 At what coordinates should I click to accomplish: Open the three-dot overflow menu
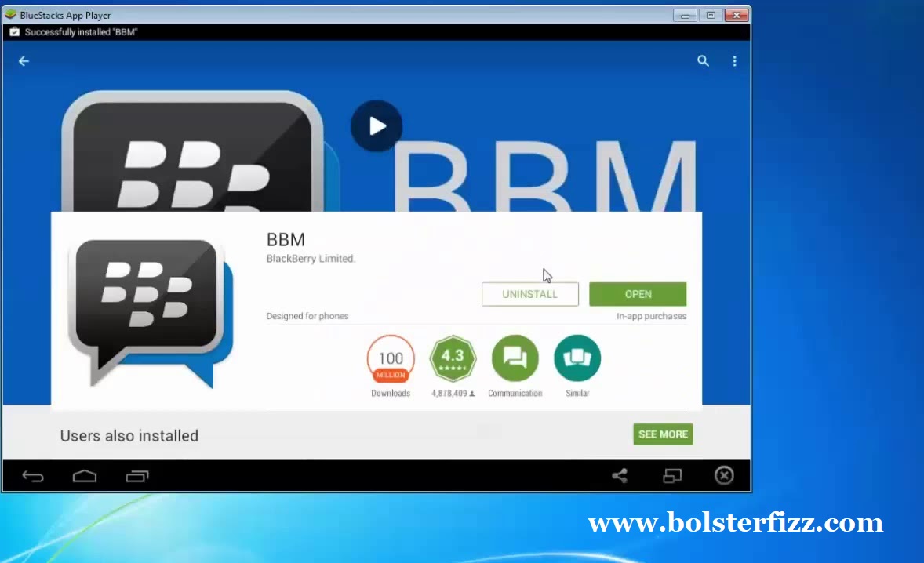click(x=734, y=61)
